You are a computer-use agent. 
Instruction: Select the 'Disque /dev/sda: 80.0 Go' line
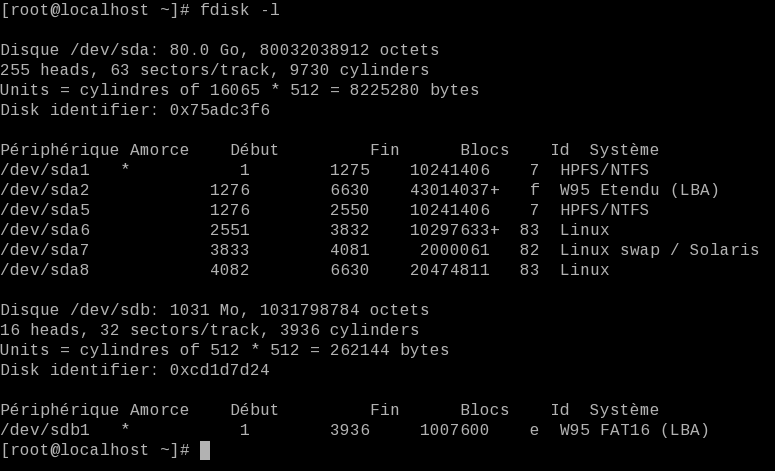pyautogui.click(x=219, y=50)
